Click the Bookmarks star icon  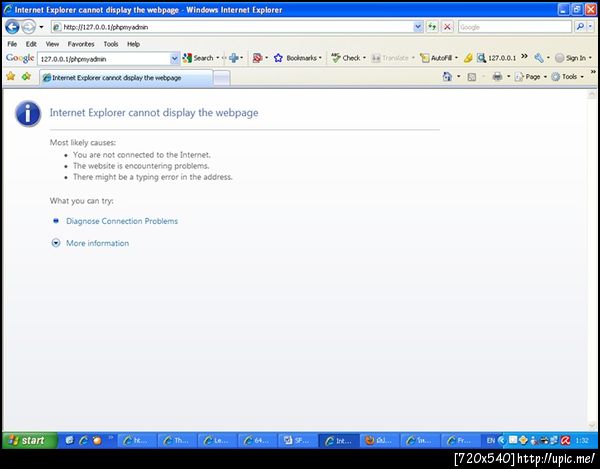278,58
